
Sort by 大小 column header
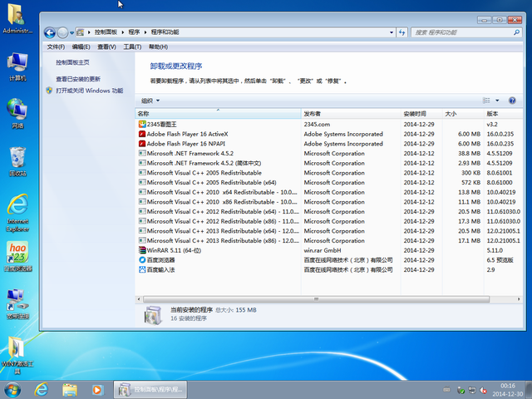pos(463,114)
